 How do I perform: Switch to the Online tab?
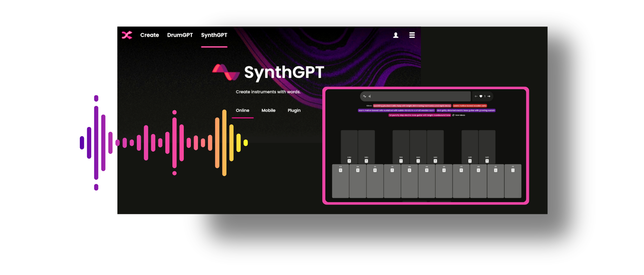243,110
